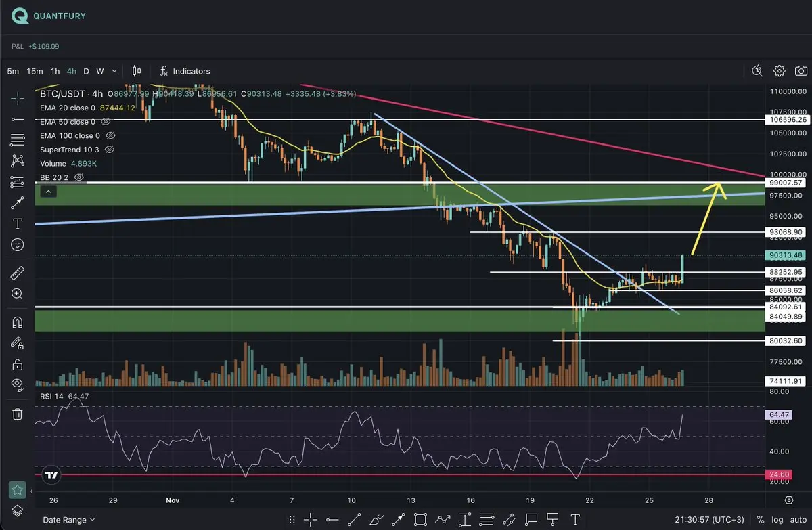Open the Indicators dialog
812x530 pixels.
(185, 71)
